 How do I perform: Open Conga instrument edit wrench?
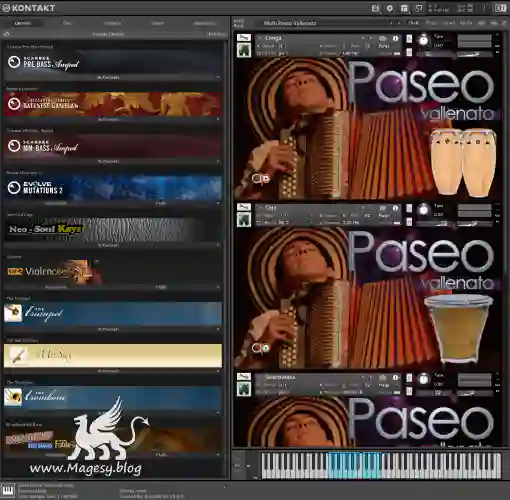coord(244,38)
